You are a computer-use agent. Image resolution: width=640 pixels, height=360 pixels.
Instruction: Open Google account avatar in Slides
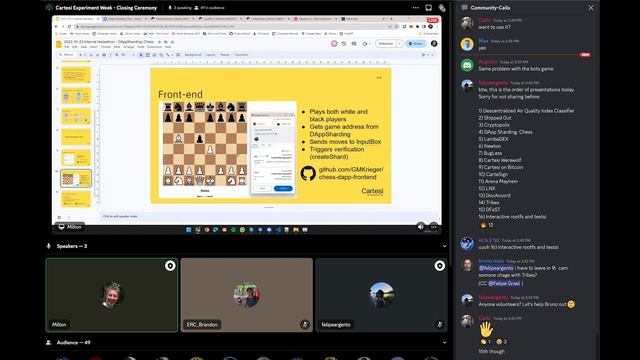pos(434,44)
